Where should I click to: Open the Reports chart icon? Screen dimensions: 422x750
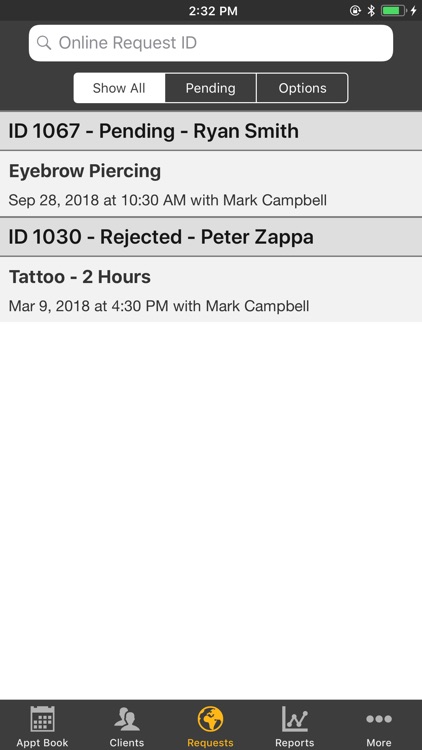(x=295, y=719)
